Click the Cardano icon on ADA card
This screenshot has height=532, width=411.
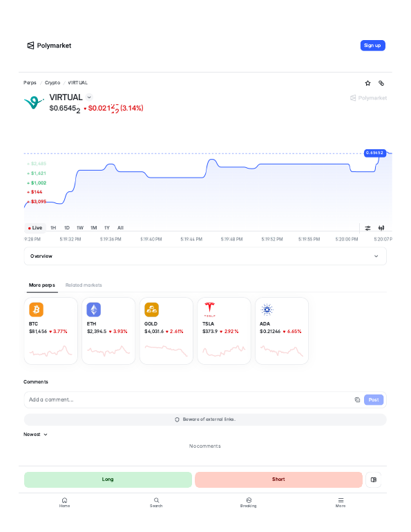[x=267, y=310]
